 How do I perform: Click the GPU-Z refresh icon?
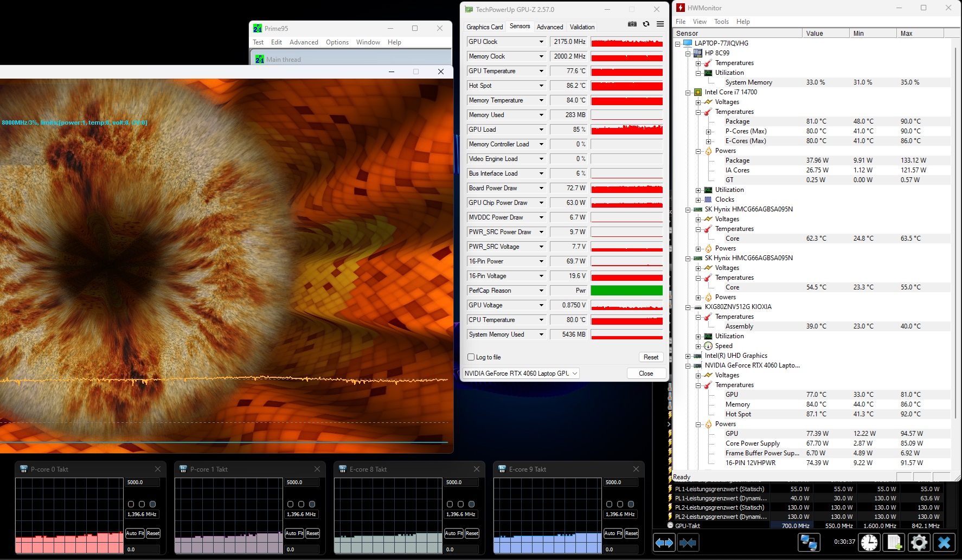[646, 24]
